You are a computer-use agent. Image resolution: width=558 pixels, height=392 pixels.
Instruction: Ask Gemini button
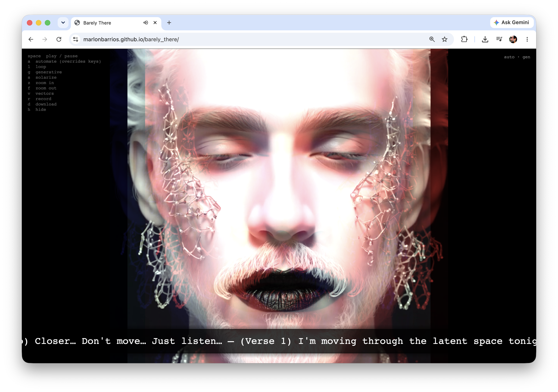pyautogui.click(x=511, y=23)
